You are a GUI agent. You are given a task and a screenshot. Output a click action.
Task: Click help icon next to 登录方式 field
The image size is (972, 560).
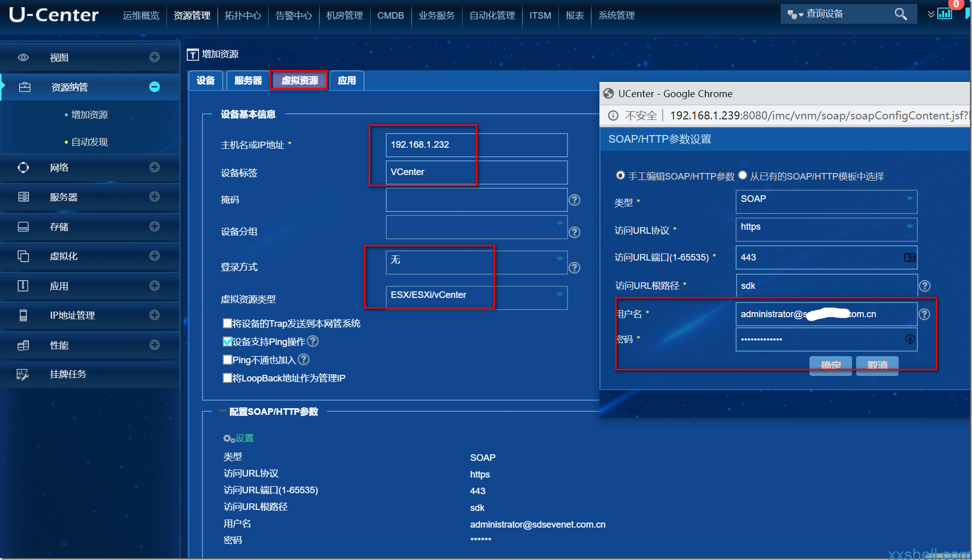click(574, 268)
